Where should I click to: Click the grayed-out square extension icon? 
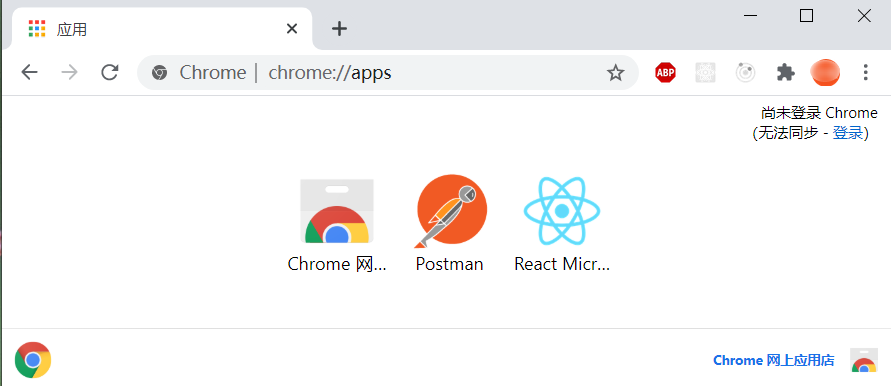[705, 73]
